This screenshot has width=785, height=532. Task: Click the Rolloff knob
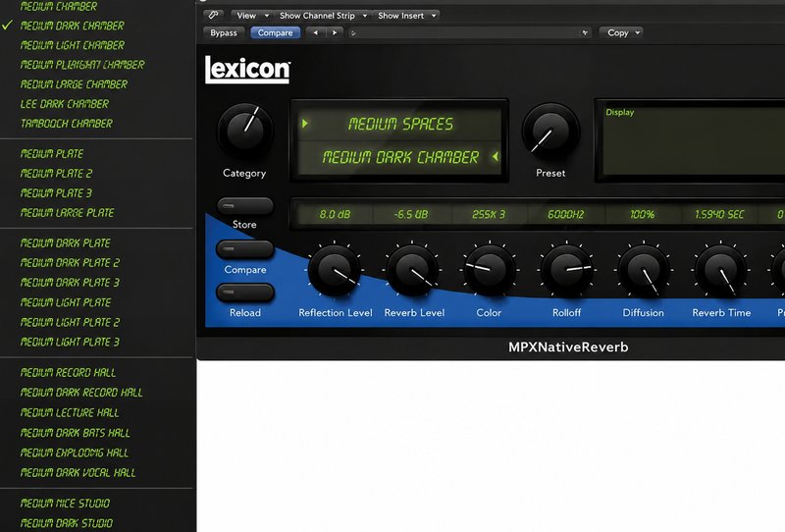[x=566, y=270]
